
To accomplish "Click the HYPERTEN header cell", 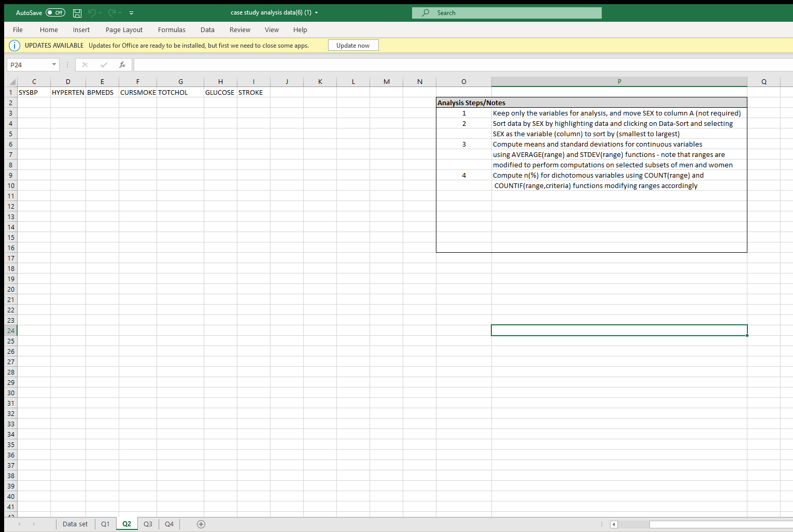I will (68, 92).
